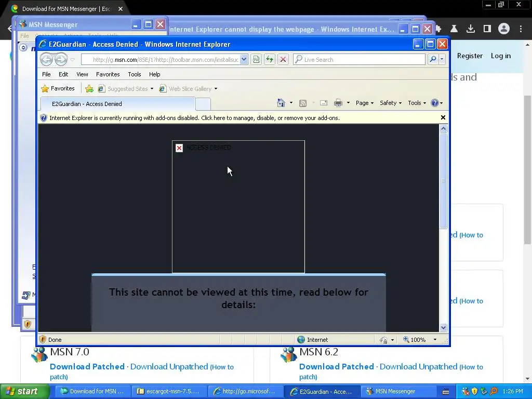Open the Safety command bar menu
The width and height of the screenshot is (532, 399).
391,103
